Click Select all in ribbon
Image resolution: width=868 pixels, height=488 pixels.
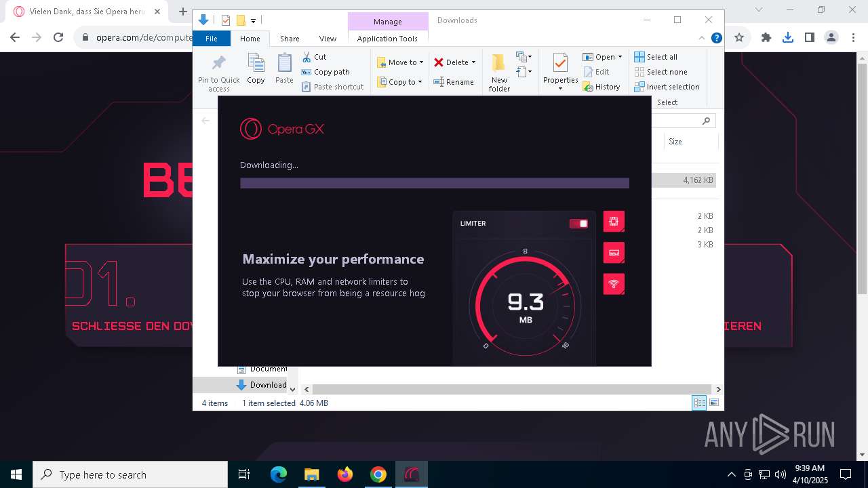tap(656, 57)
